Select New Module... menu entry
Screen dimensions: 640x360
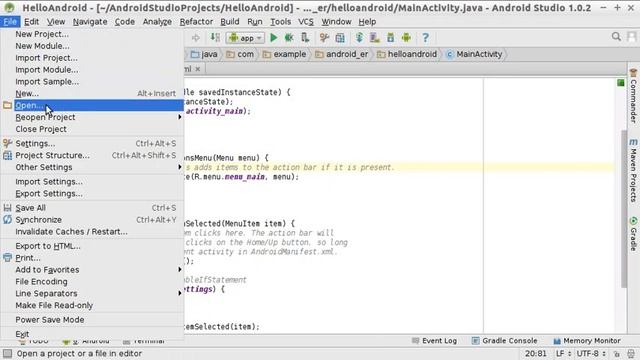click(92, 46)
